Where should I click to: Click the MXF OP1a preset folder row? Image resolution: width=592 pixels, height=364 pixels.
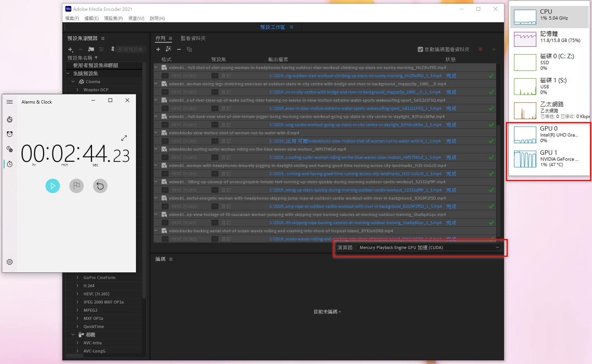(104, 318)
